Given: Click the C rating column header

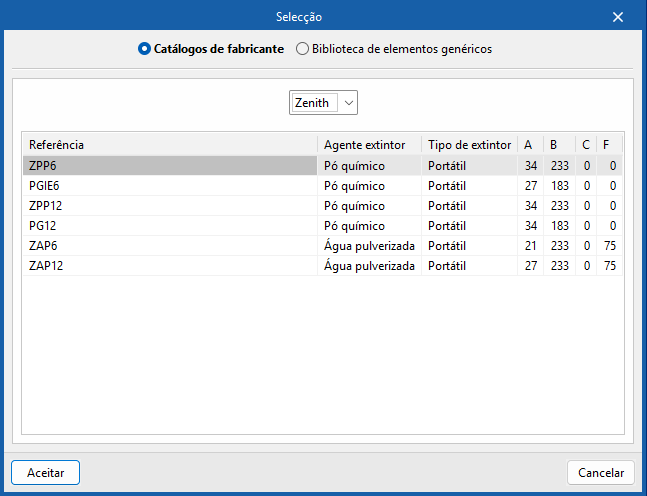Looking at the screenshot, I should [x=585, y=144].
